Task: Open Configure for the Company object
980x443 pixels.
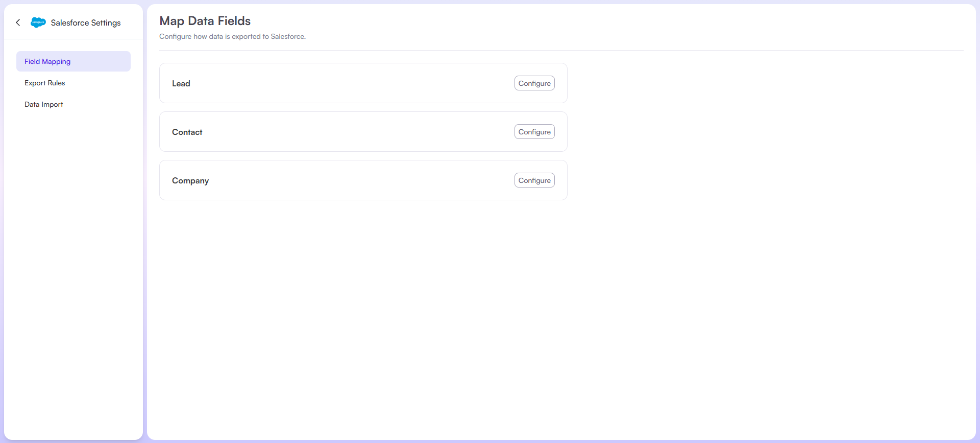Action: click(x=534, y=180)
